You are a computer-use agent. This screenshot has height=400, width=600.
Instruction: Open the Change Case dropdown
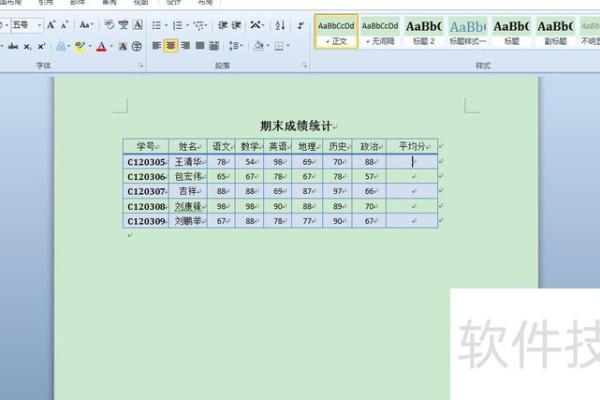[x=86, y=25]
